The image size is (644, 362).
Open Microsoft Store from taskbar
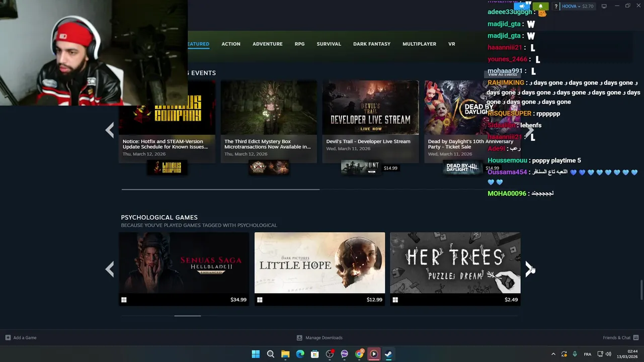315,354
